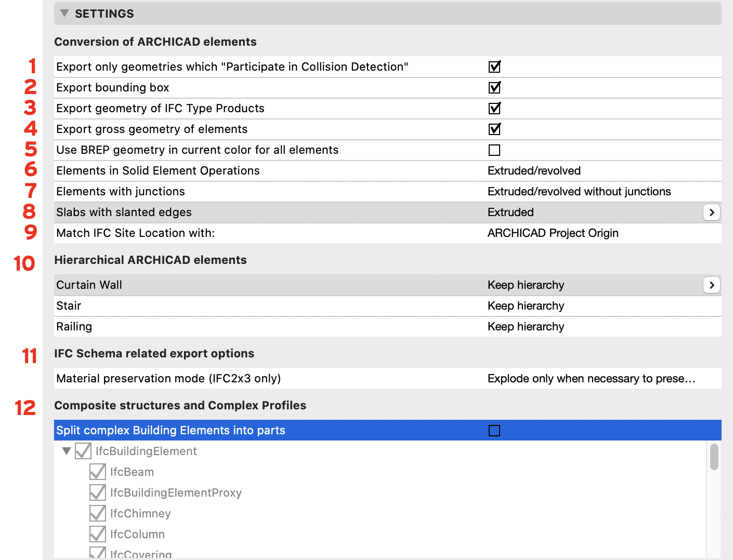Toggle IfcChimney checkbox

coord(98,513)
